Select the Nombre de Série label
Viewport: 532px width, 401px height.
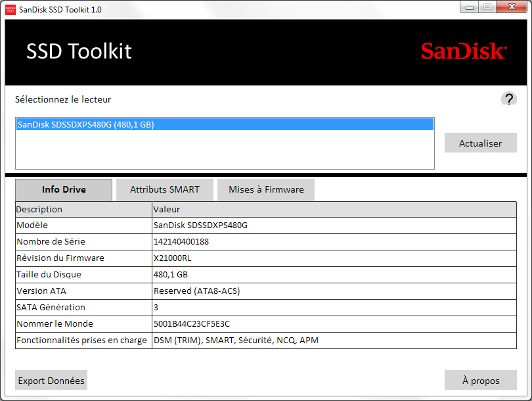[51, 242]
